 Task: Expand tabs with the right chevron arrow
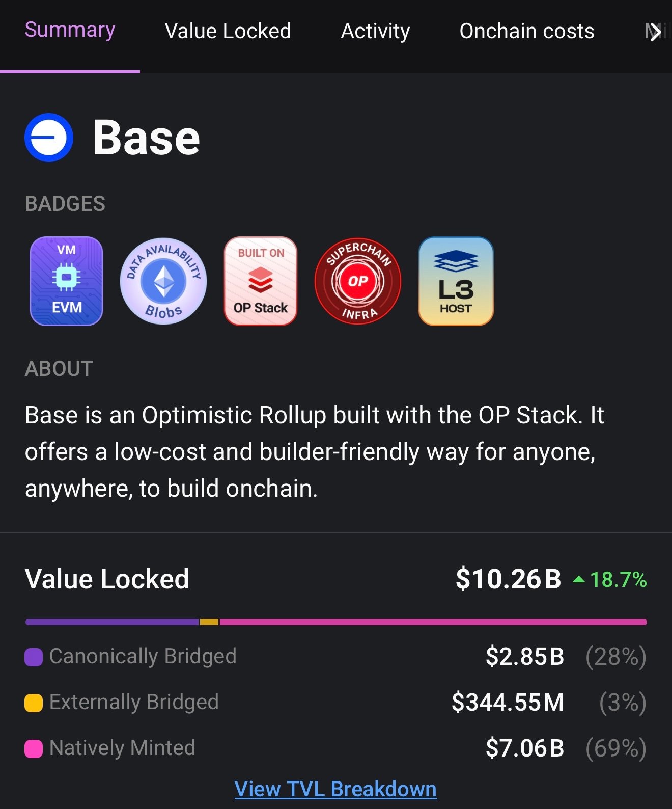pyautogui.click(x=655, y=32)
